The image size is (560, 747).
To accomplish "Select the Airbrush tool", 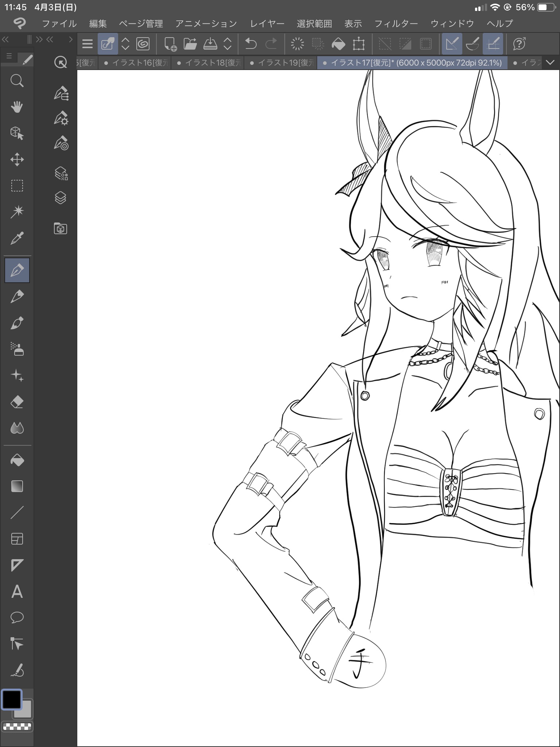I will click(17, 349).
